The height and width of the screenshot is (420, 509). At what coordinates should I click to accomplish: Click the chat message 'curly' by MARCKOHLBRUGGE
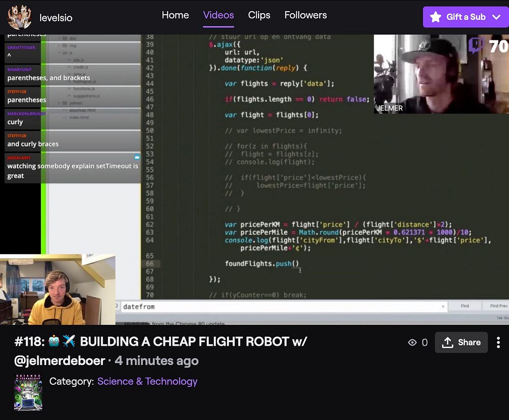tap(15, 122)
